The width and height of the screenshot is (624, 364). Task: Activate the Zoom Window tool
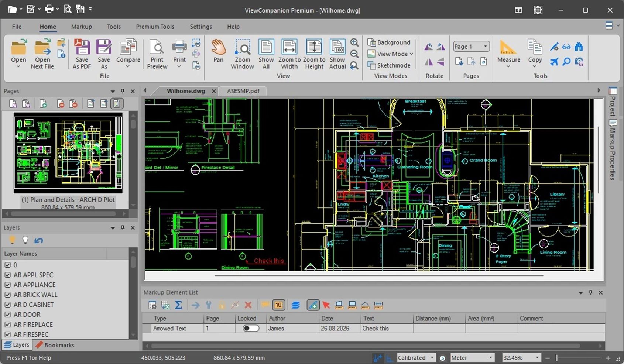[242, 54]
